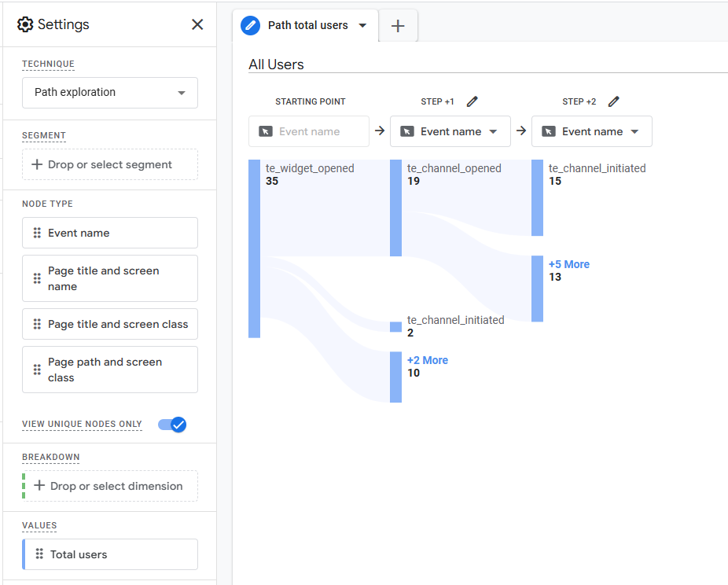Screen dimensions: 728x585
Task: Click pencil edit icon beside STEP +1
Action: tap(472, 101)
